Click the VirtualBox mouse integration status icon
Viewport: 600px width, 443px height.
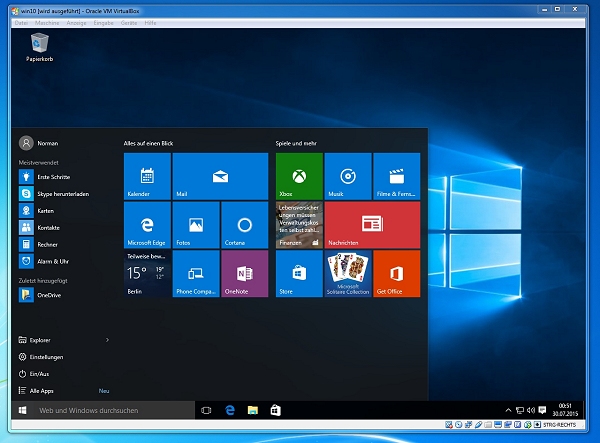pos(528,425)
